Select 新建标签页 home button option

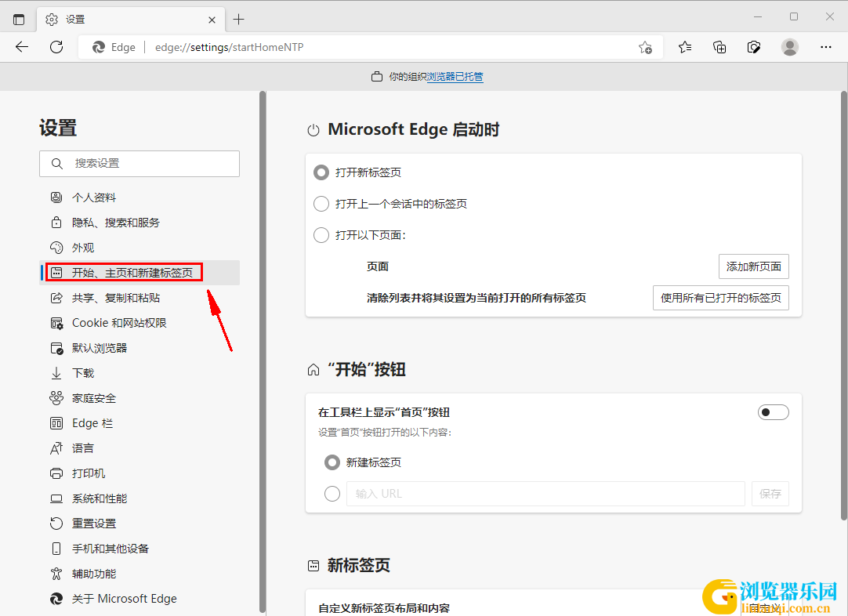coord(332,462)
